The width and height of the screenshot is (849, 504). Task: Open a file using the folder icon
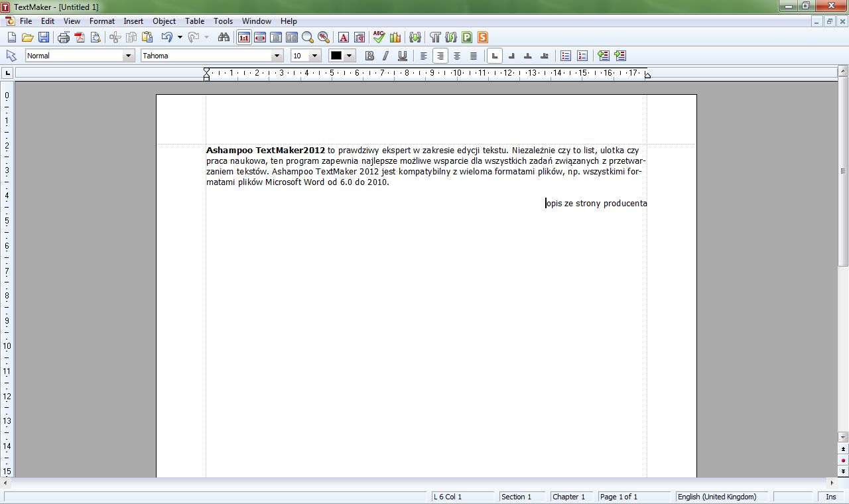pyautogui.click(x=27, y=38)
